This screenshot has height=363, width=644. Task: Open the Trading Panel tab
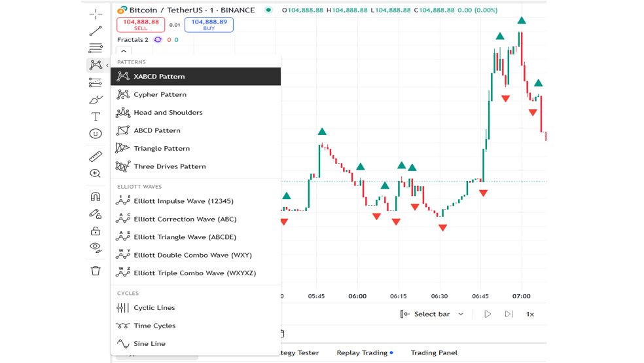[434, 353]
